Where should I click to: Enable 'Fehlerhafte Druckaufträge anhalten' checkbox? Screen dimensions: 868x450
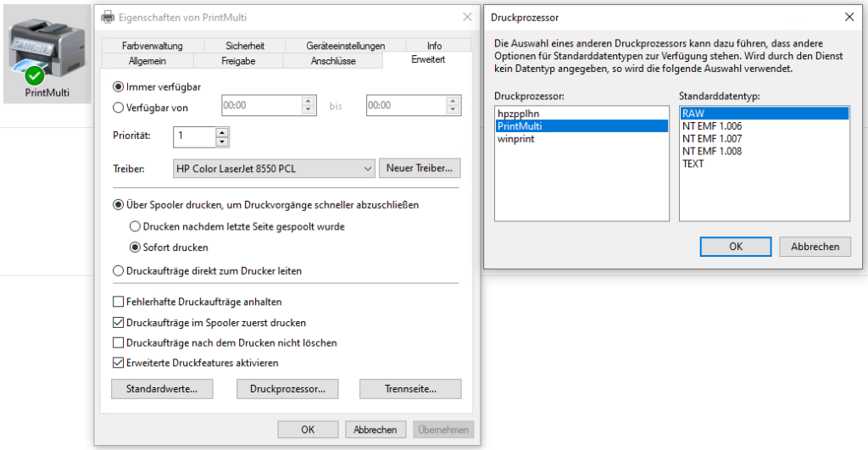coord(119,302)
